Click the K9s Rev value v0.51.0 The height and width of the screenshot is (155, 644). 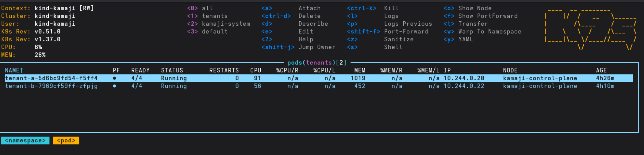[47, 32]
